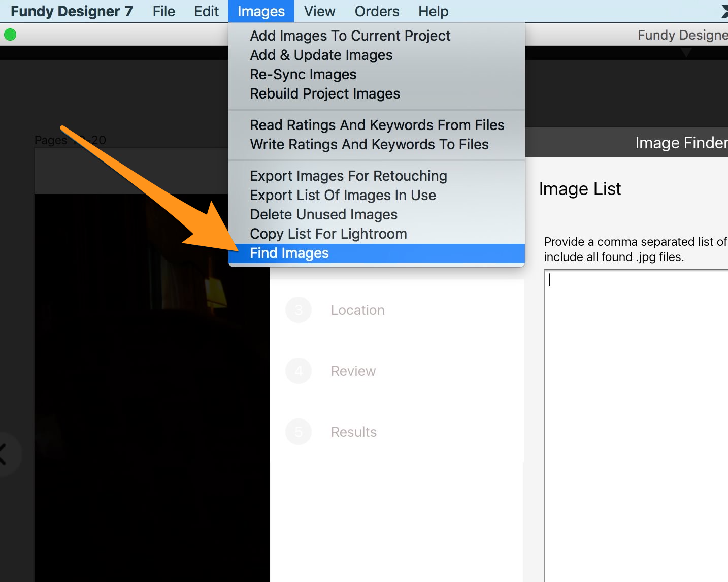Close the open Images menu
This screenshot has height=582, width=728.
tap(261, 11)
